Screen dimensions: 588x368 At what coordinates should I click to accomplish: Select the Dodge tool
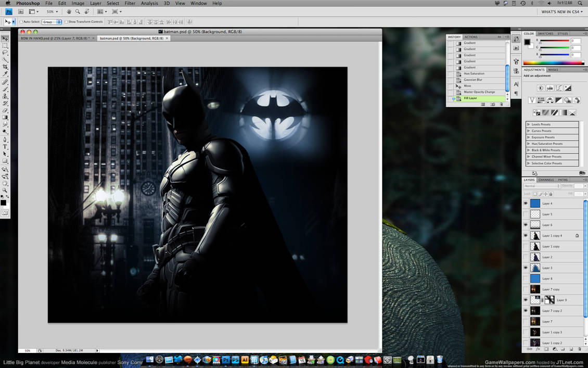pos(5,132)
